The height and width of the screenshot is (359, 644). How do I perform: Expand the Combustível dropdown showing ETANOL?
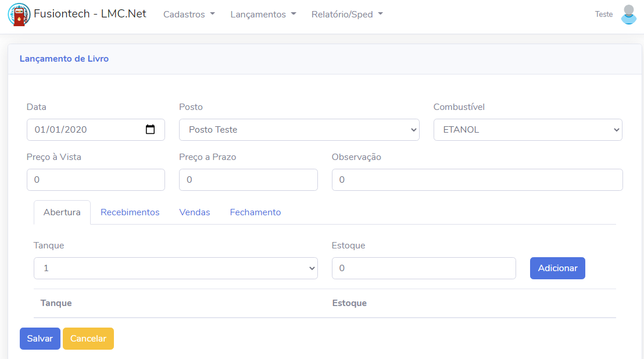pyautogui.click(x=528, y=130)
